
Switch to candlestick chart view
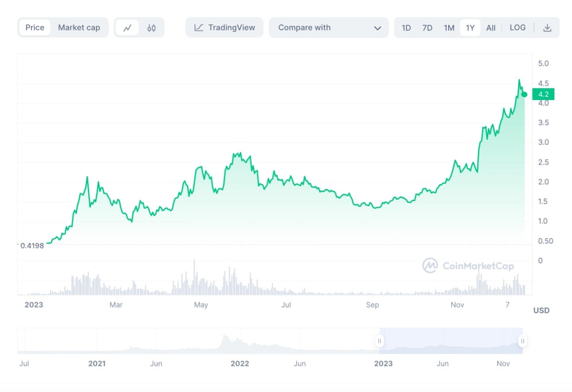(x=152, y=28)
